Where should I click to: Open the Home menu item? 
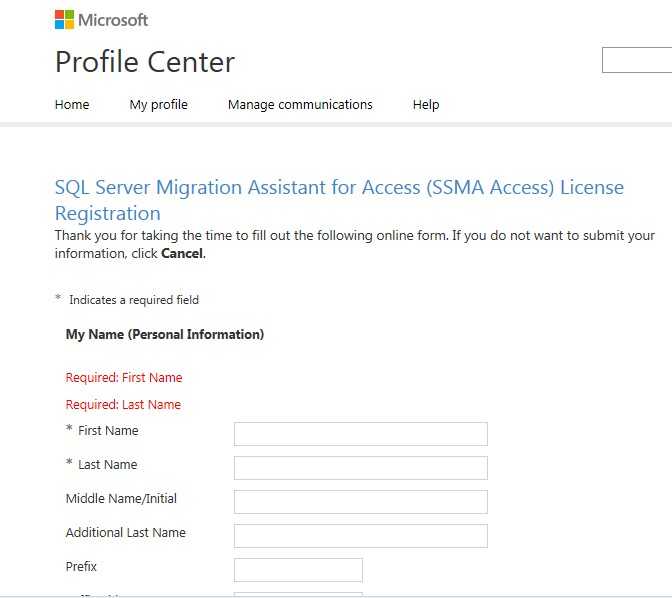pyautogui.click(x=72, y=105)
